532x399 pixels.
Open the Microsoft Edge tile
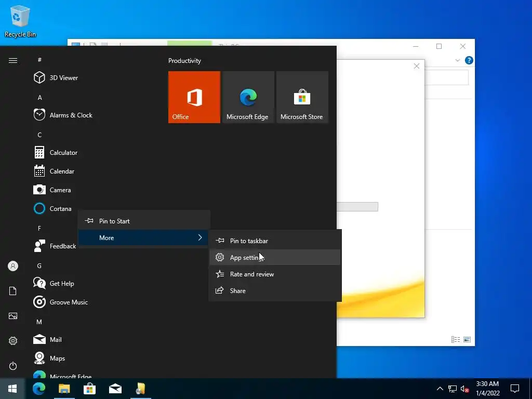point(248,97)
